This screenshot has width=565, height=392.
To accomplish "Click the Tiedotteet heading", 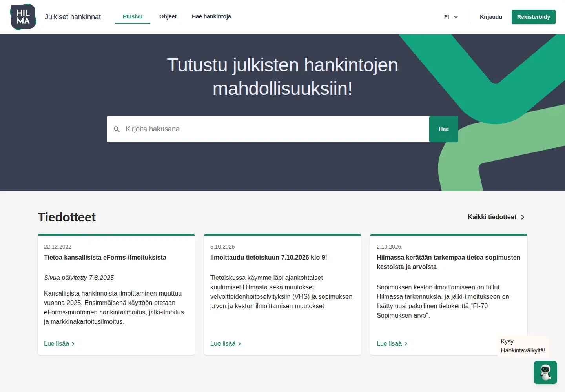I will [67, 217].
